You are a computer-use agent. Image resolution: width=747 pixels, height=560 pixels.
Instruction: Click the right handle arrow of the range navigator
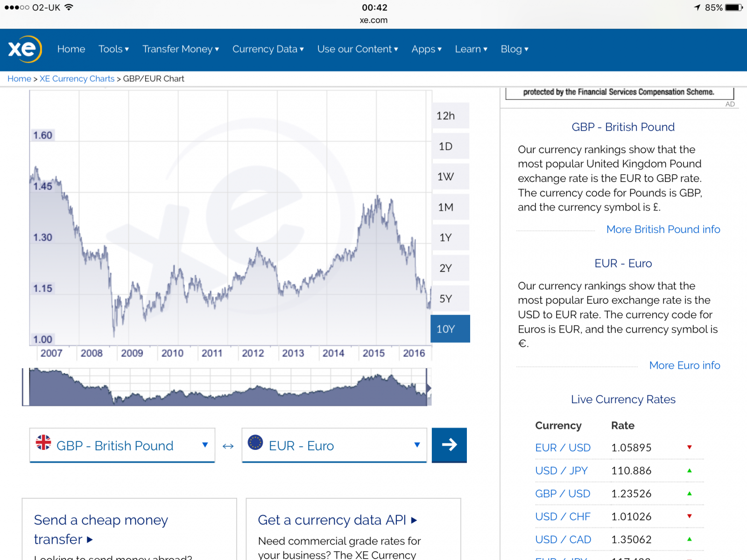428,388
